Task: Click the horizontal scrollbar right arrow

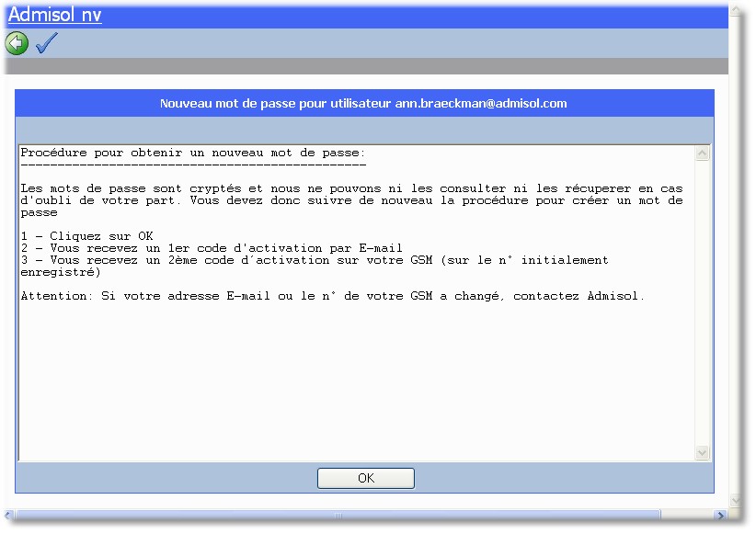Action: [720, 516]
